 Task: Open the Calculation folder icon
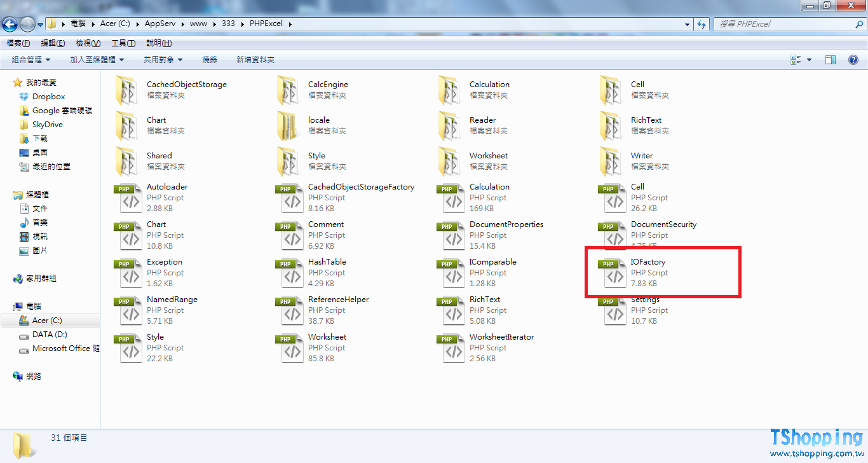(450, 90)
